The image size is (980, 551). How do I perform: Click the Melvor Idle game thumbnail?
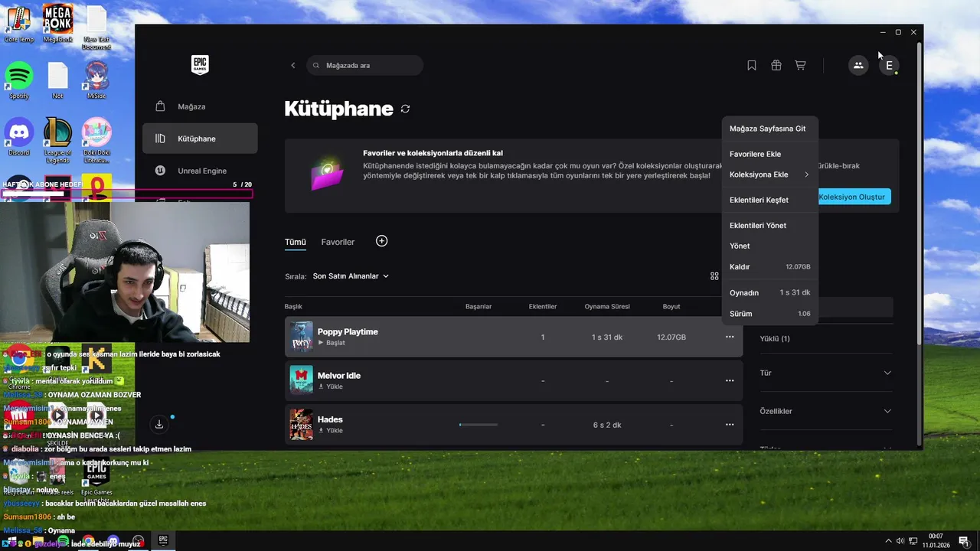302,380
